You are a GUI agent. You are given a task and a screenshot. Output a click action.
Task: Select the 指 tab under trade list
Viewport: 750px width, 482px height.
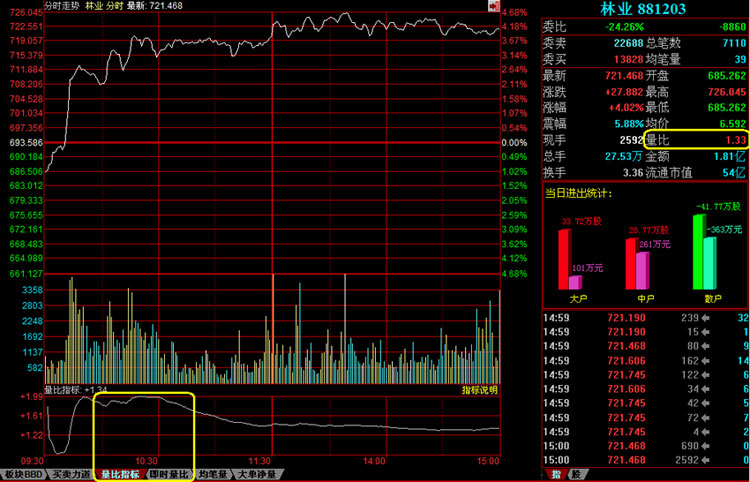pos(555,473)
